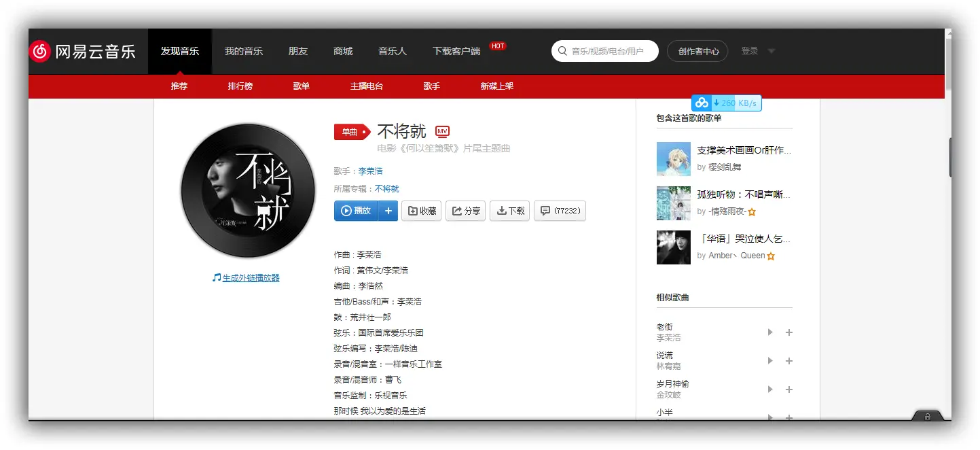Click 登录 to sign in
980x450 pixels.
tap(750, 51)
